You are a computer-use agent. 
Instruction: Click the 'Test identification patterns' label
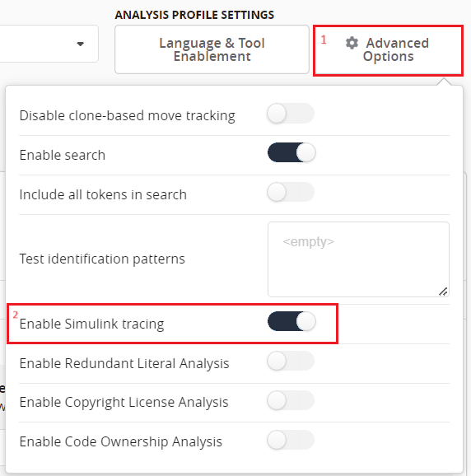(102, 259)
